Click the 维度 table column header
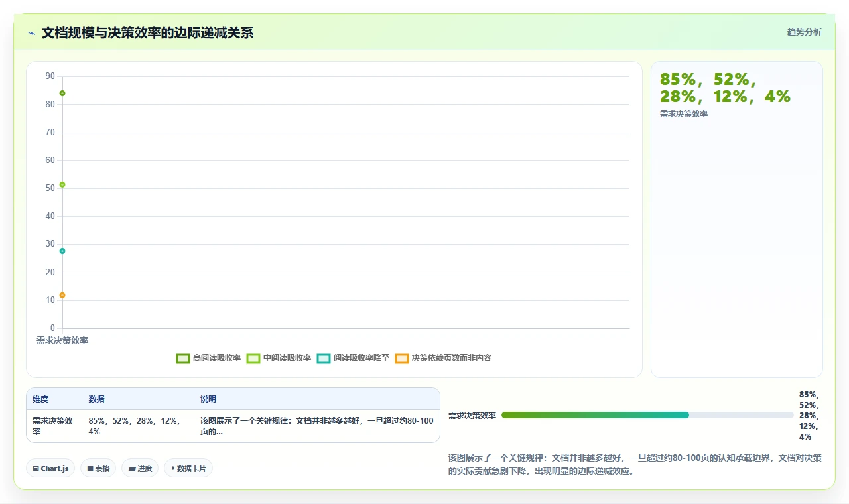Image resolution: width=849 pixels, height=504 pixels. pyautogui.click(x=40, y=399)
